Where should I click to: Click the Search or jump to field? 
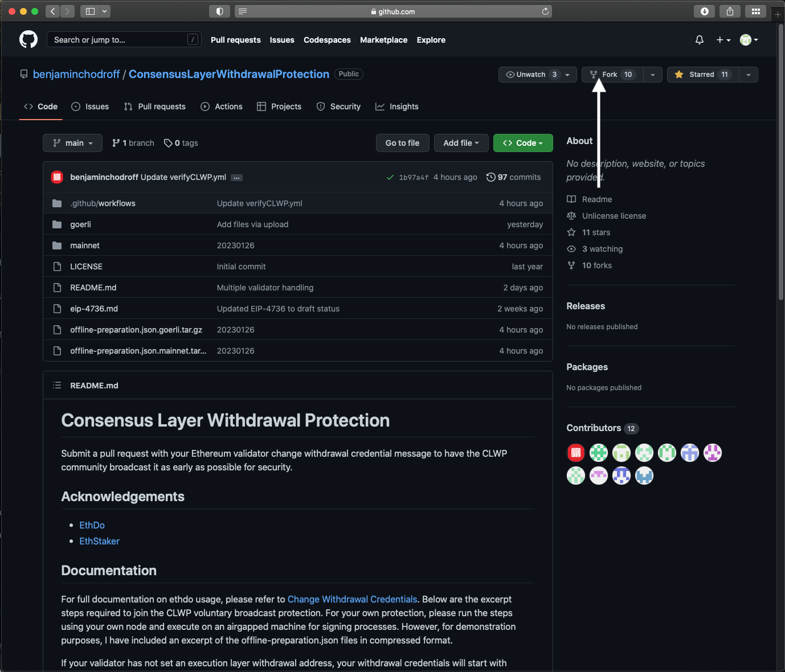click(x=124, y=40)
